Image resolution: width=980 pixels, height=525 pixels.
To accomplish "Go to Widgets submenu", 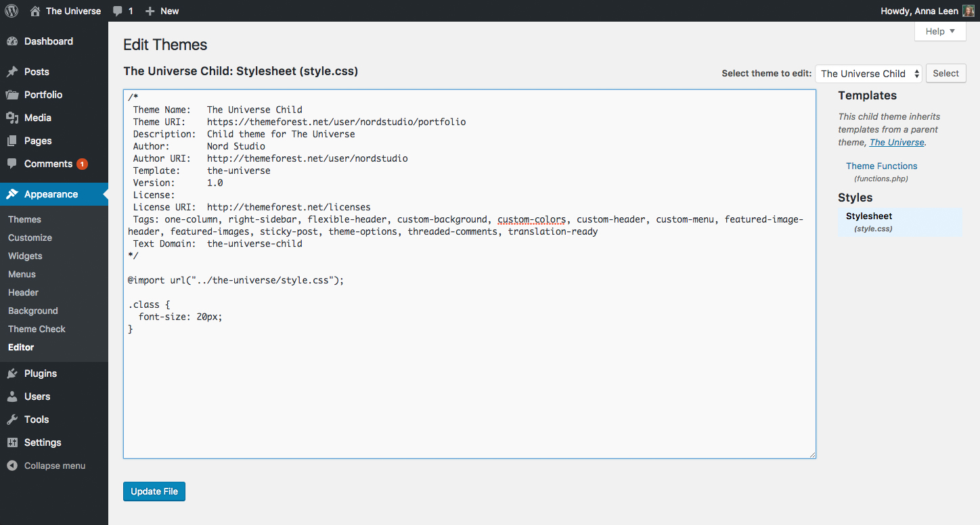I will coord(25,256).
